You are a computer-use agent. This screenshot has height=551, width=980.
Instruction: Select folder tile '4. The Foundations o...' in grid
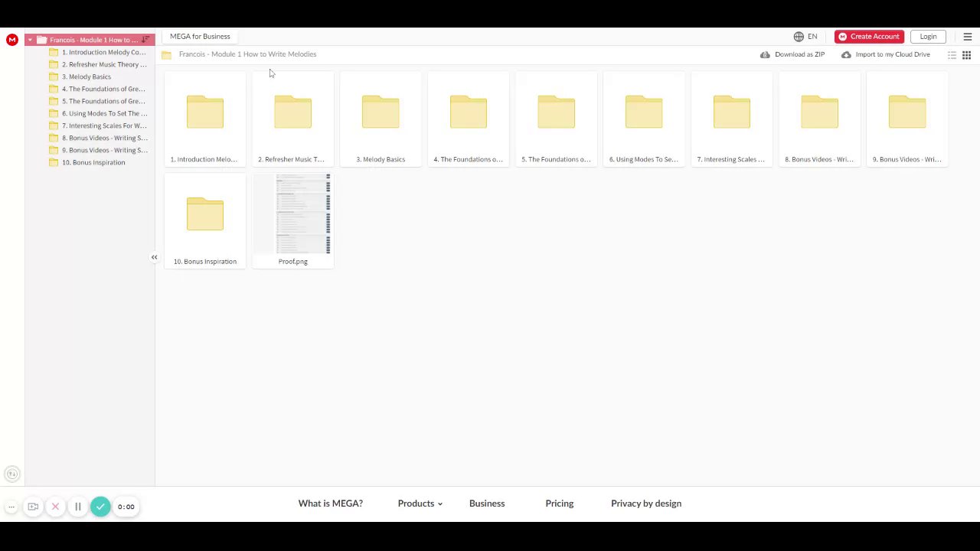[x=469, y=119]
